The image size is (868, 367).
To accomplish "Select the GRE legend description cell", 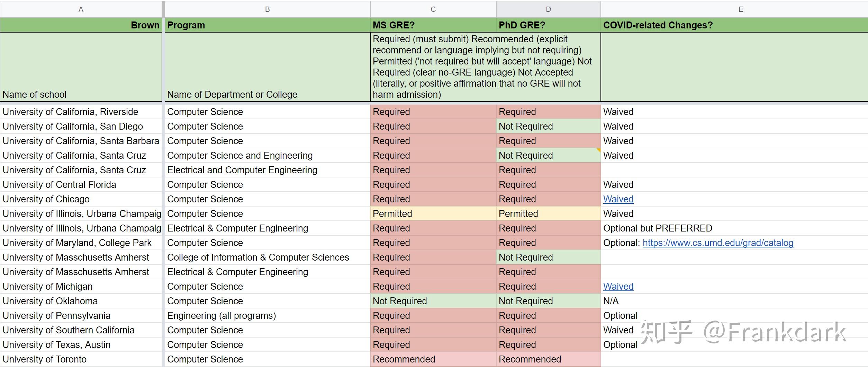I will (486, 67).
